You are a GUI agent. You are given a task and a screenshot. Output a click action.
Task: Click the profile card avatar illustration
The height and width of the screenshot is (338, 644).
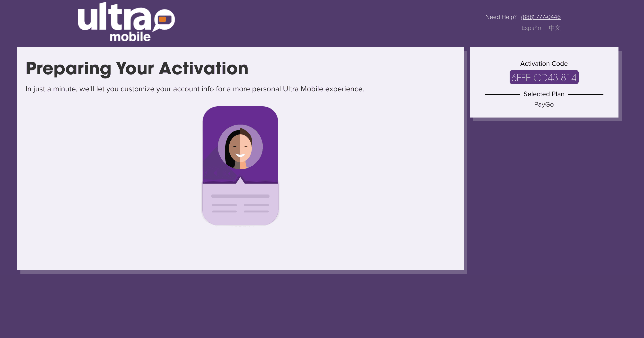[x=240, y=147]
